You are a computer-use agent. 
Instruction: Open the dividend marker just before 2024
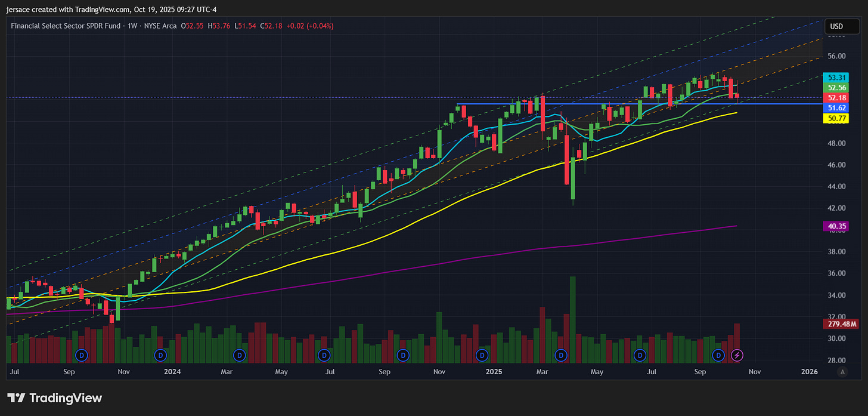160,355
